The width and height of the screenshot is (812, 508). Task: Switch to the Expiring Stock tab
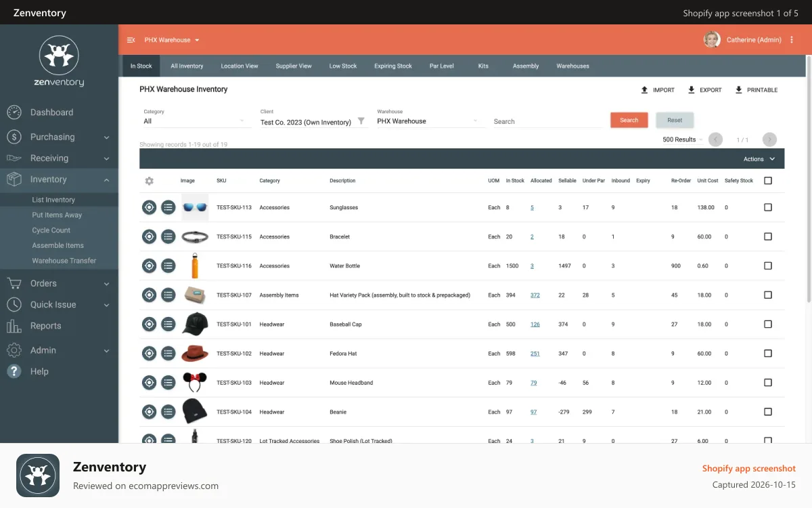coord(393,66)
